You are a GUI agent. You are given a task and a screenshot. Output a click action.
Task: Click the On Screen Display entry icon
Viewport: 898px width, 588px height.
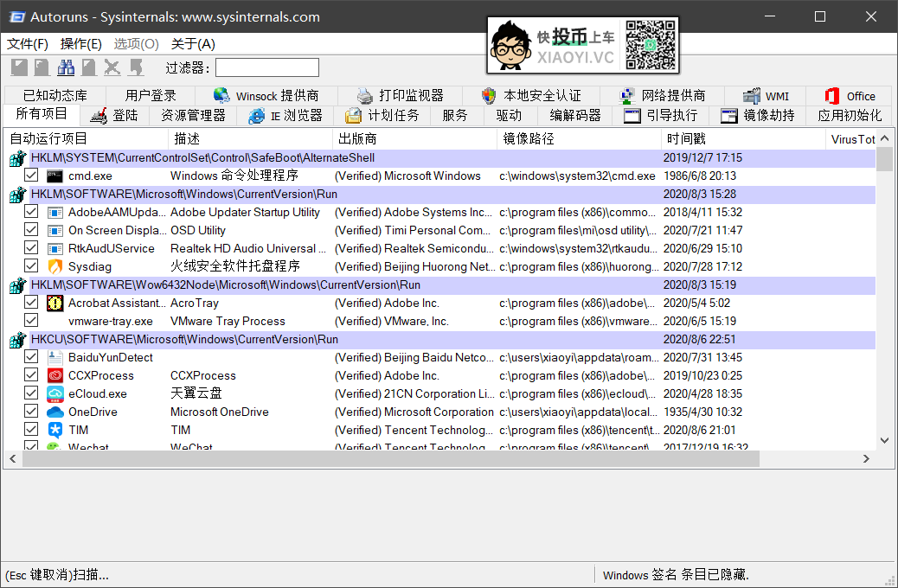(55, 231)
